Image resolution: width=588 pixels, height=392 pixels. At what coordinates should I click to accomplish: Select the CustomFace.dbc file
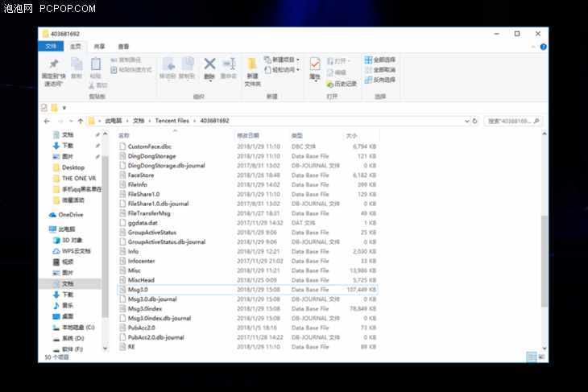point(150,146)
